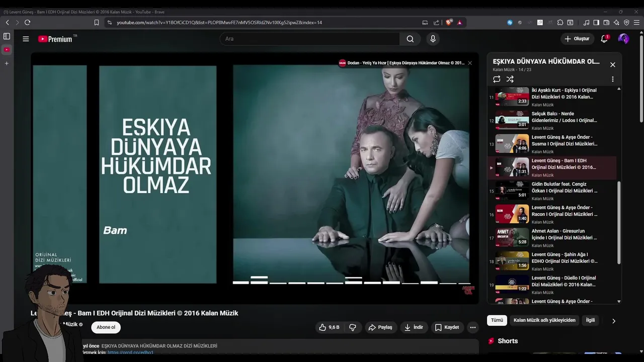Close the playlist panel
Viewport: 644px width, 362px height.
(x=612, y=64)
